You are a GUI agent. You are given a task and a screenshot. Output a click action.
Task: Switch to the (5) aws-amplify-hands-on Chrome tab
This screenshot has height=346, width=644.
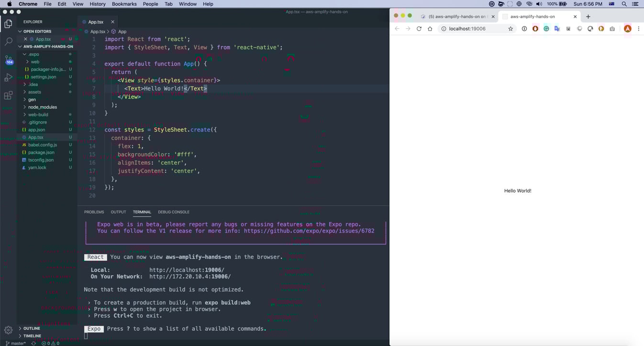point(458,16)
